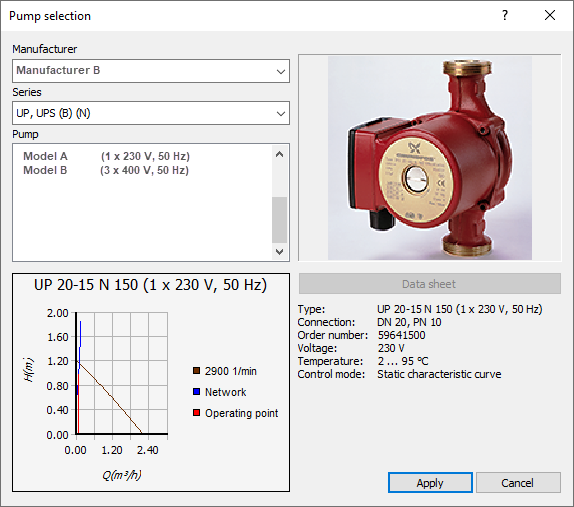Click the 2900 1/min legend label
Image resolution: width=574 pixels, height=507 pixels.
pos(231,371)
